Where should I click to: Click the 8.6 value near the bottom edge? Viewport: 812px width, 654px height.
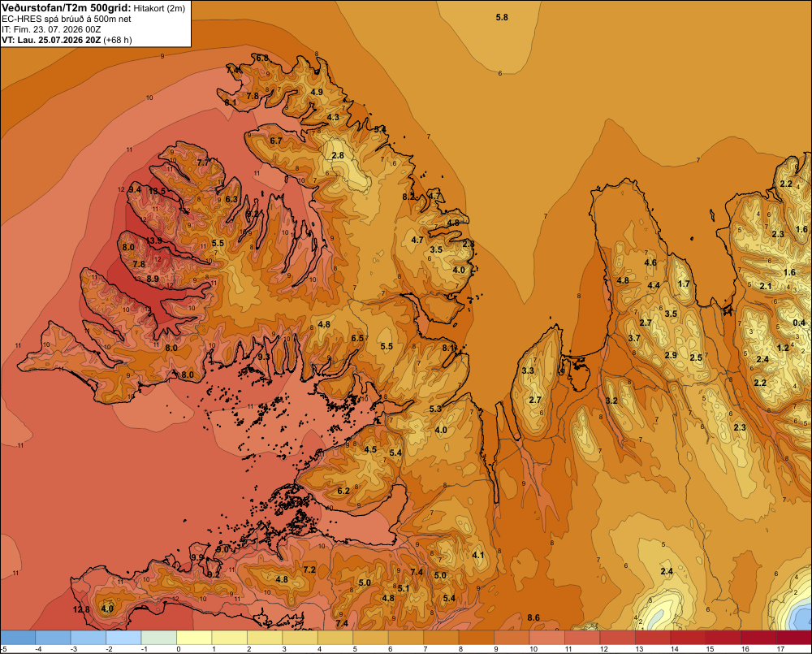pyautogui.click(x=533, y=617)
